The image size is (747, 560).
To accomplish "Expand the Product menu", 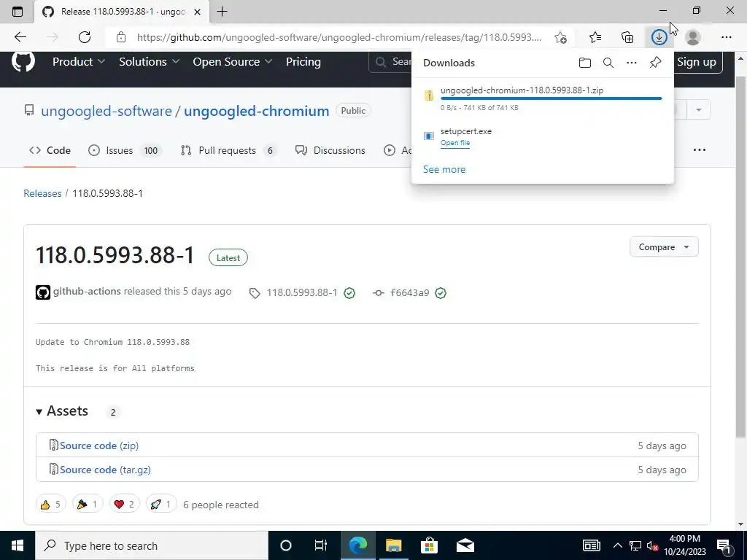I will click(x=79, y=62).
